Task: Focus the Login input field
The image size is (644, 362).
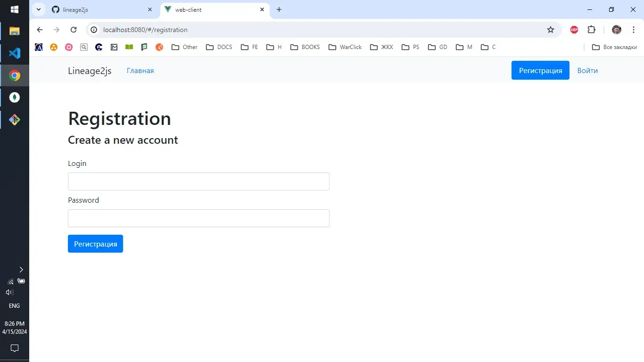Action: pos(198,181)
